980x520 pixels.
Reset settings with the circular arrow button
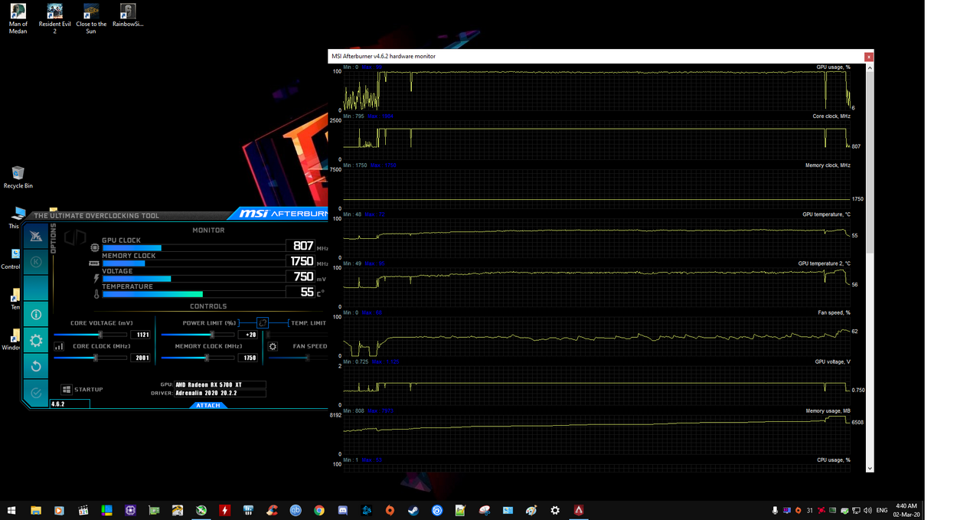point(35,366)
